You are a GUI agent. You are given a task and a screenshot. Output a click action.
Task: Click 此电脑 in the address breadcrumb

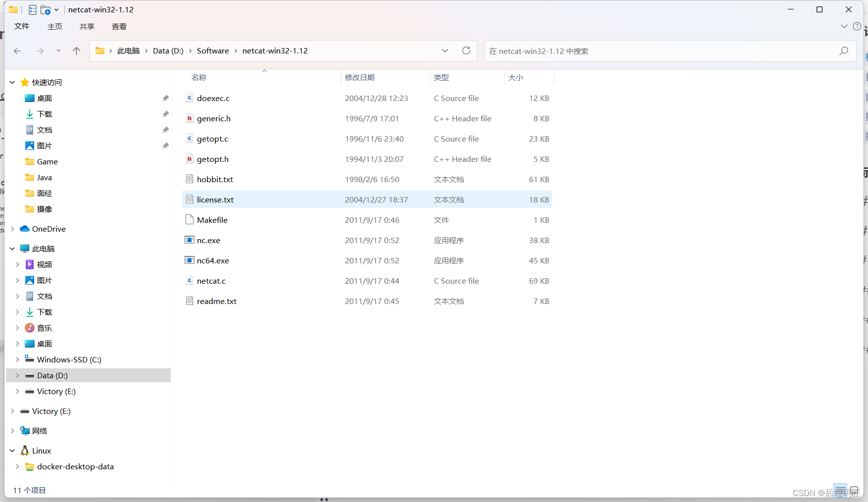(129, 50)
